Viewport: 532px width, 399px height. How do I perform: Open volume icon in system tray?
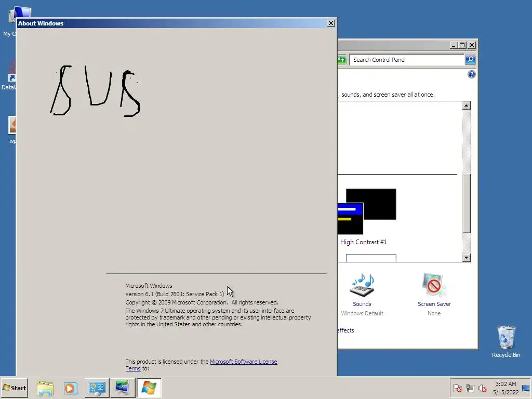coord(482,388)
